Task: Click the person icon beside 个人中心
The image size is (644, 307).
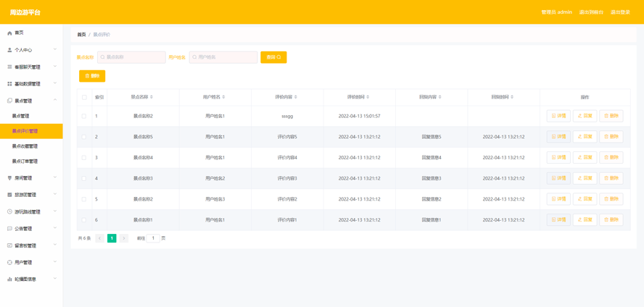Action: point(9,50)
